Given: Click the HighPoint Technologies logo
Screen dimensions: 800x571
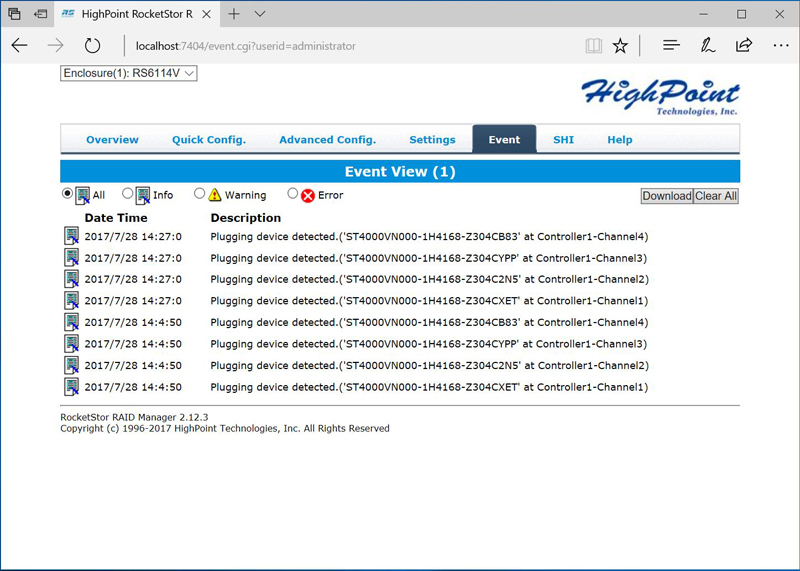Looking at the screenshot, I should point(660,97).
